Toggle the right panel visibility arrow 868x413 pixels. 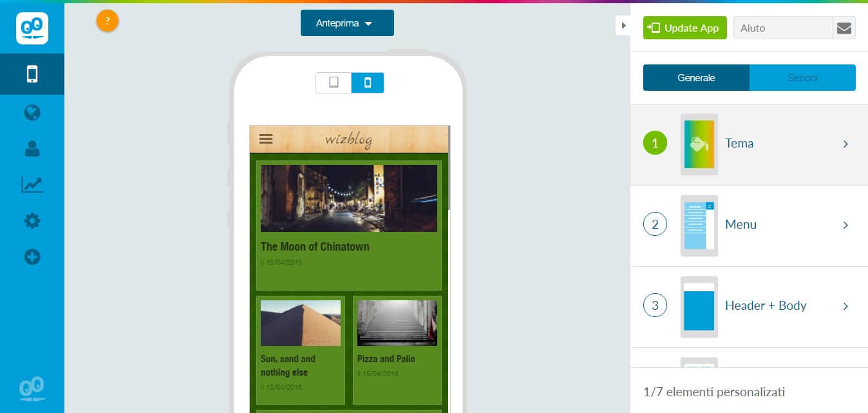tap(623, 26)
